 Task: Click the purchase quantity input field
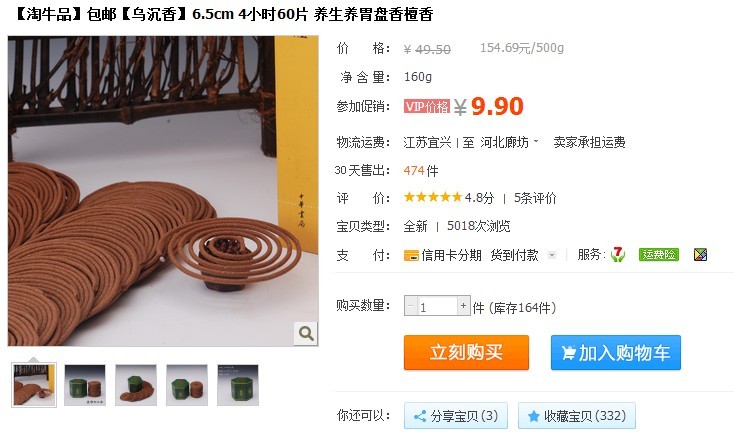click(x=437, y=306)
